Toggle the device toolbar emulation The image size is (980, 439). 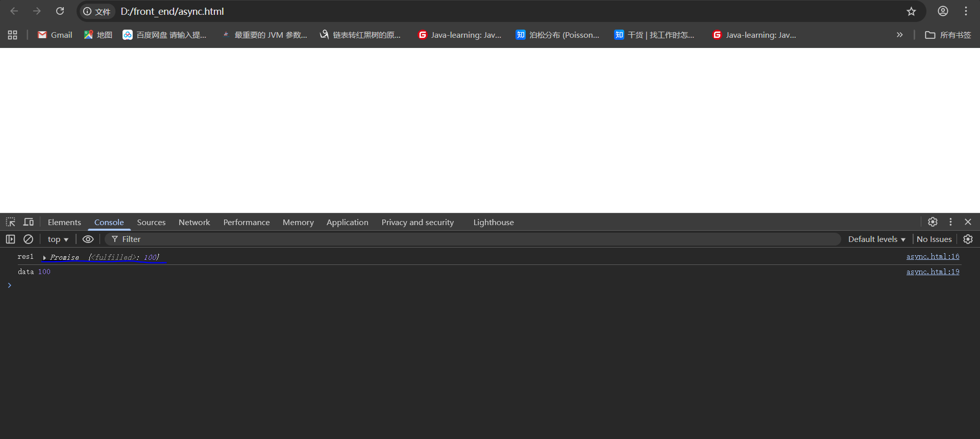tap(29, 222)
